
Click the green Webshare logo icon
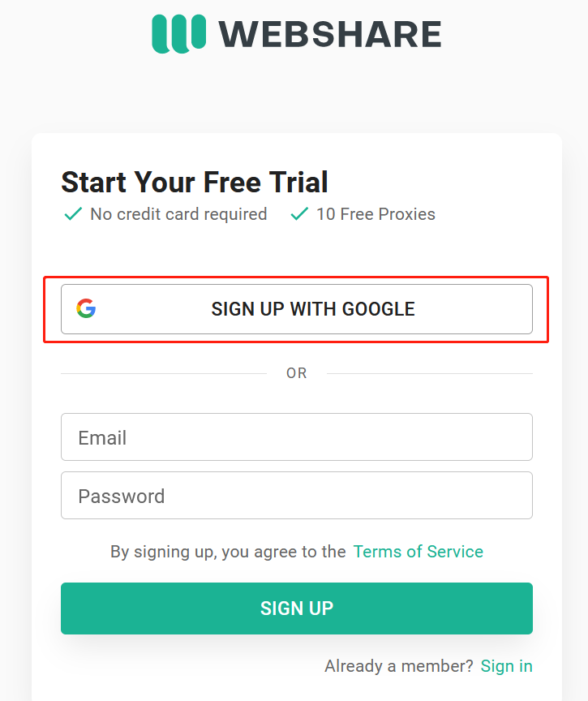(178, 34)
